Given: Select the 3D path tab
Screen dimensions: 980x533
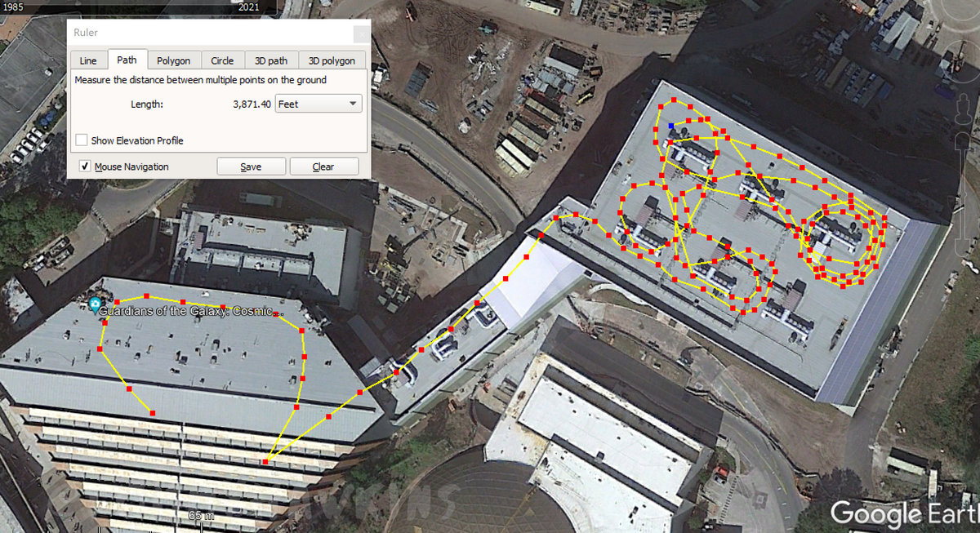Looking at the screenshot, I should pos(270,60).
